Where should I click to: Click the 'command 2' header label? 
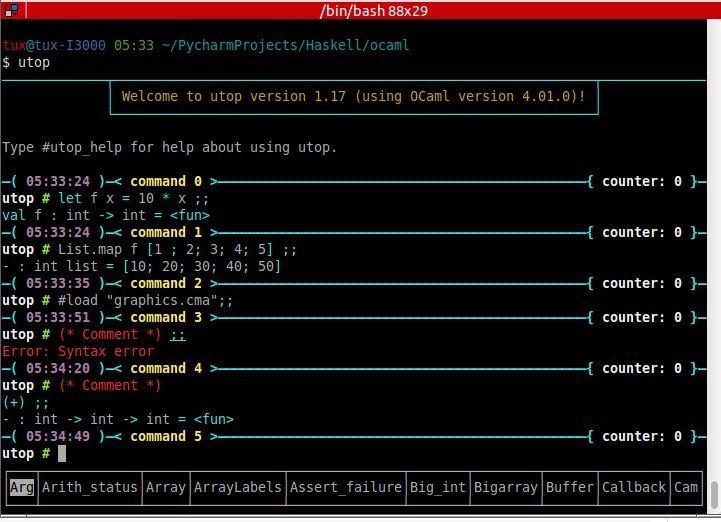click(166, 284)
